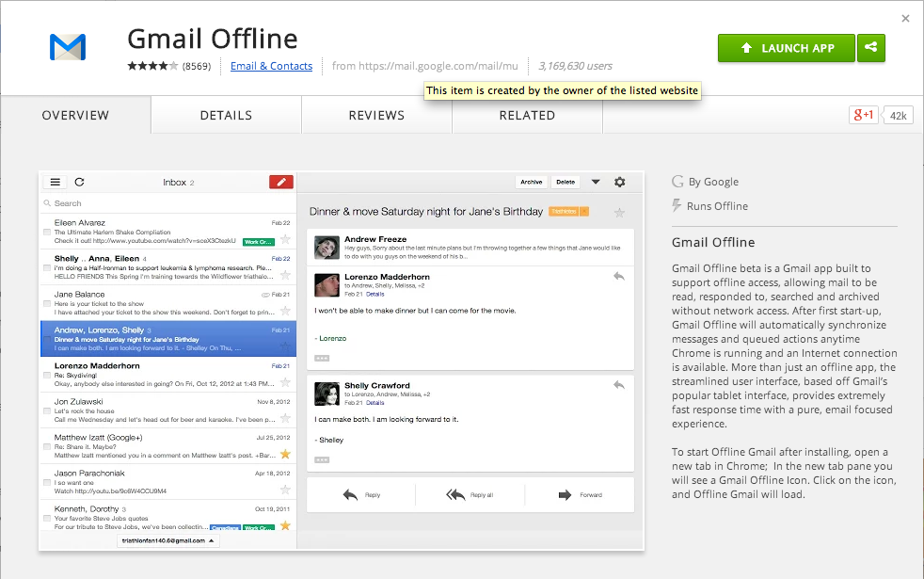Screen dimensions: 924x579
Task: Click the Google +1 button
Action: [x=863, y=115]
